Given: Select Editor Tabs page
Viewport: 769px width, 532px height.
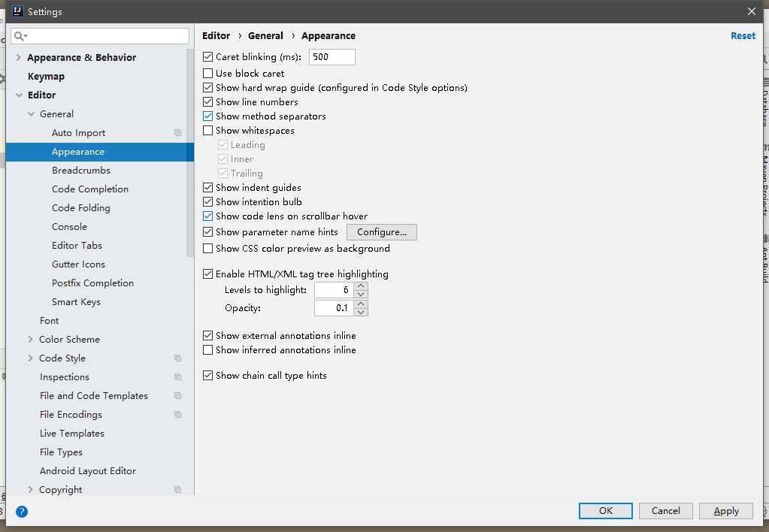Looking at the screenshot, I should click(x=77, y=246).
